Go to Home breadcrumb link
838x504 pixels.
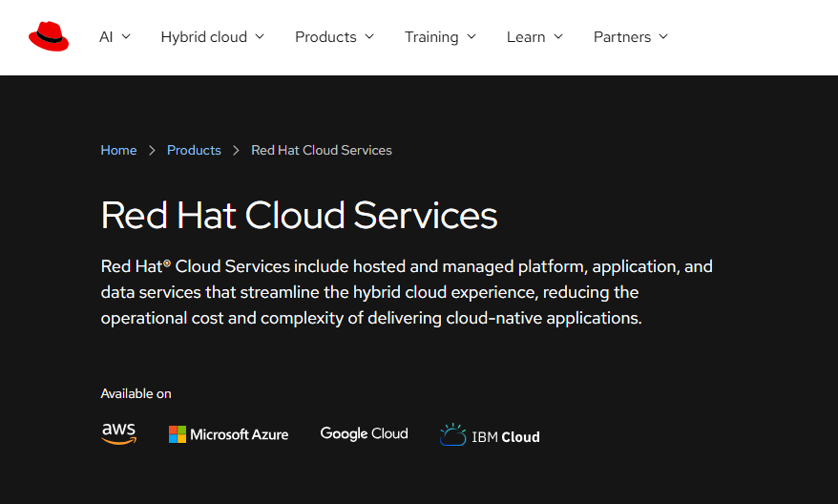pyautogui.click(x=118, y=150)
